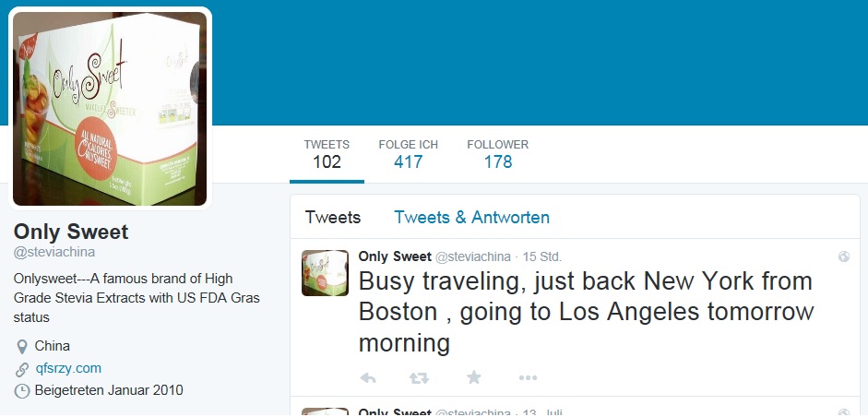View the Folge Ich list of 417
The width and height of the screenshot is (868, 417).
tap(408, 155)
